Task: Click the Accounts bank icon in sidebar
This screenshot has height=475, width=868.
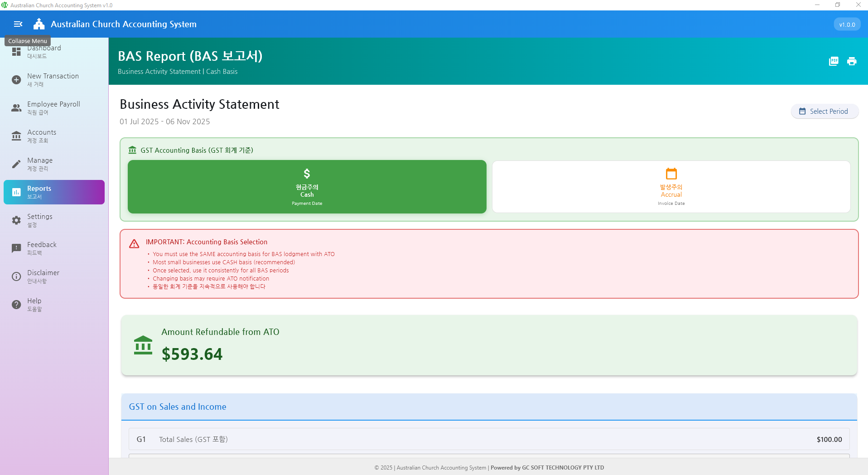Action: [x=16, y=136]
